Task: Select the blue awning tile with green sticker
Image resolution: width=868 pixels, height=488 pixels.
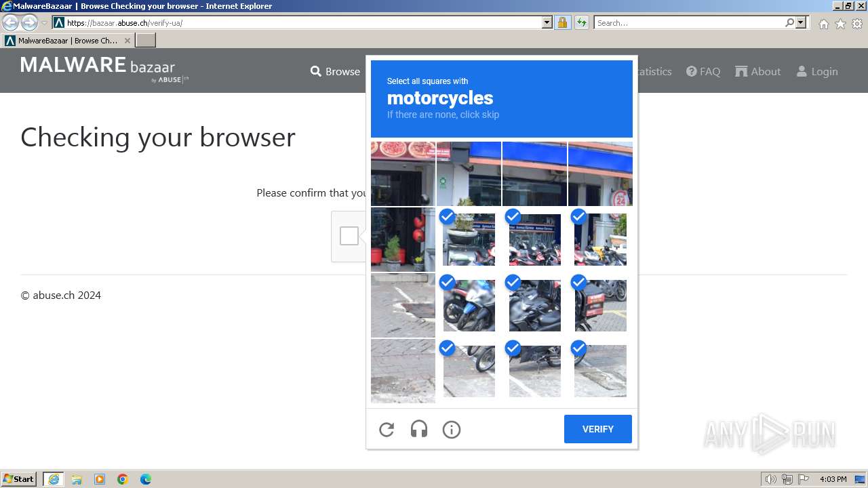Action: (469, 174)
